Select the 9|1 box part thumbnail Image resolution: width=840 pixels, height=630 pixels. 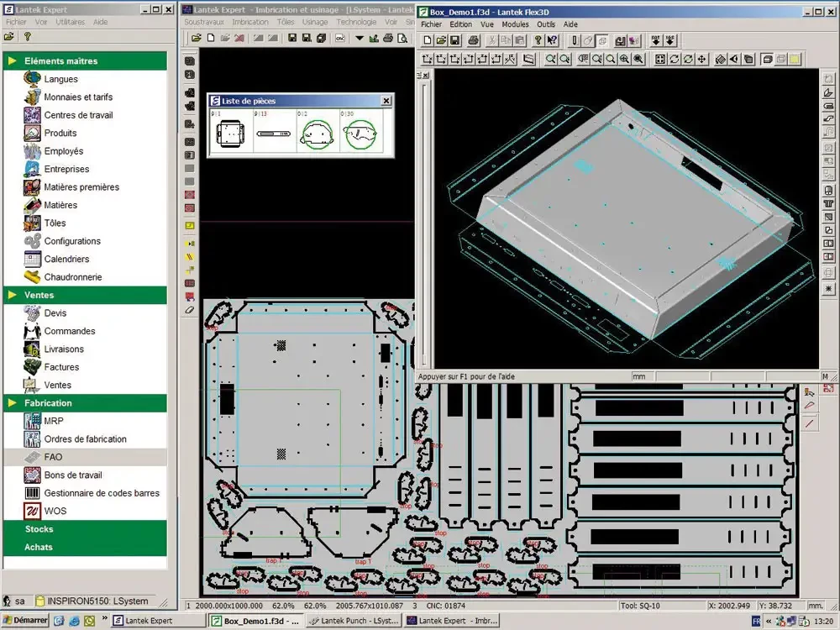(x=230, y=132)
